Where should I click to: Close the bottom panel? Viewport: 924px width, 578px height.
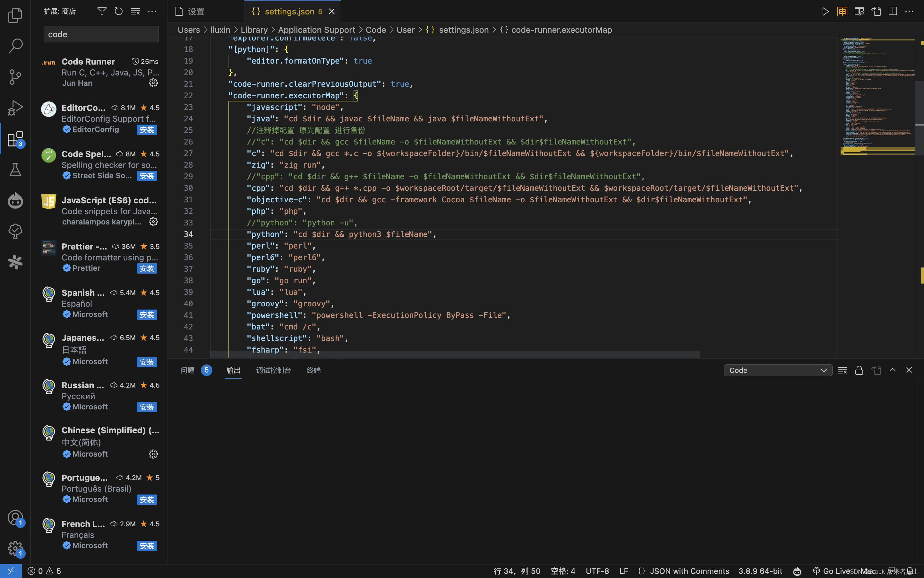coord(909,370)
